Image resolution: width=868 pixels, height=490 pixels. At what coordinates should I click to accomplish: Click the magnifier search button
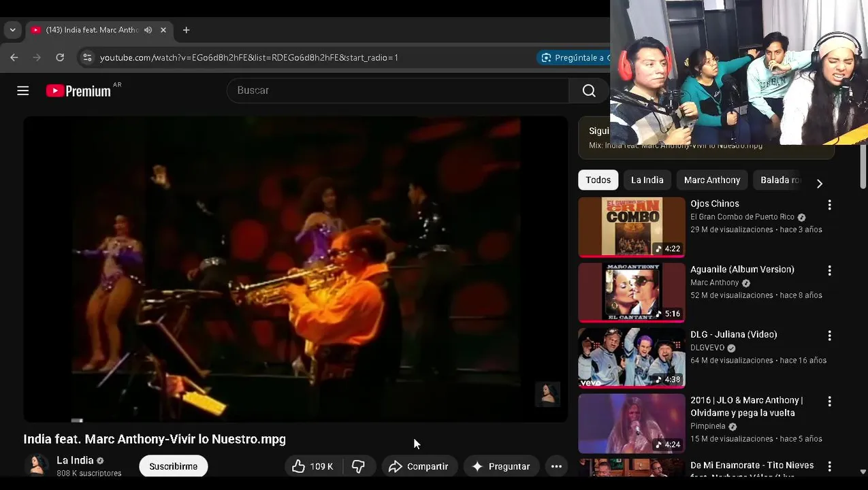pyautogui.click(x=589, y=91)
